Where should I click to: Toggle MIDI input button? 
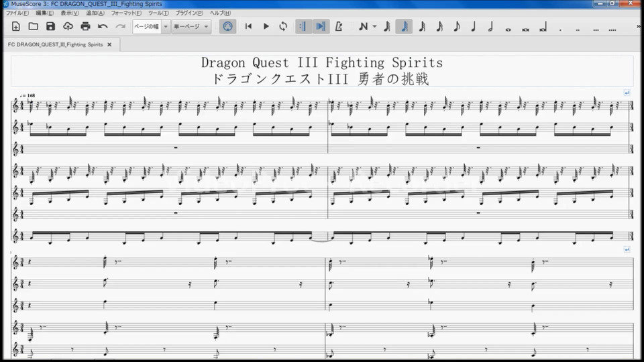pyautogui.click(x=227, y=27)
